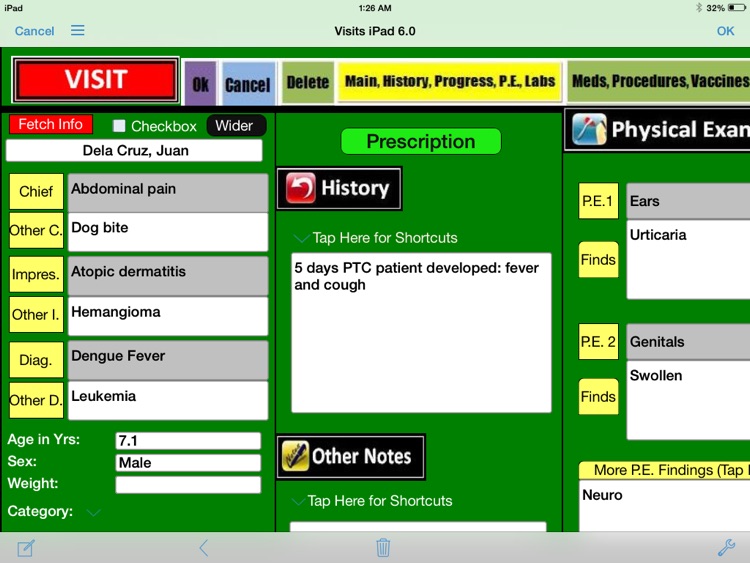Tap the Impres. label button
750x563 pixels.
coord(36,274)
